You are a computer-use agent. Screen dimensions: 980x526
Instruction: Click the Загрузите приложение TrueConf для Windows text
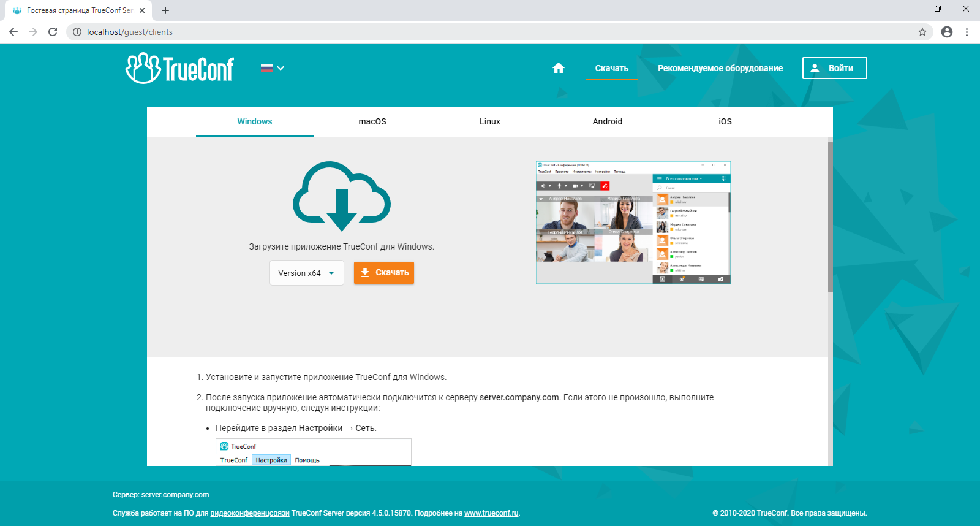(x=341, y=246)
